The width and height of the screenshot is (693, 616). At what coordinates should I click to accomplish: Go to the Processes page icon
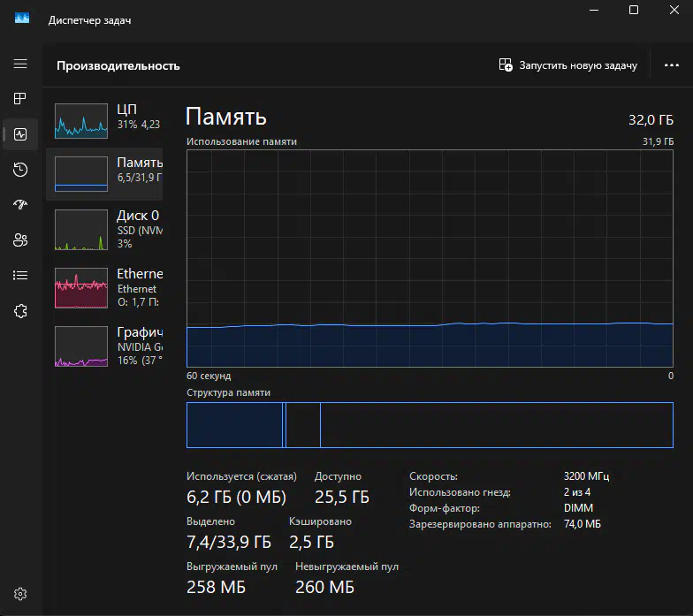click(x=20, y=99)
